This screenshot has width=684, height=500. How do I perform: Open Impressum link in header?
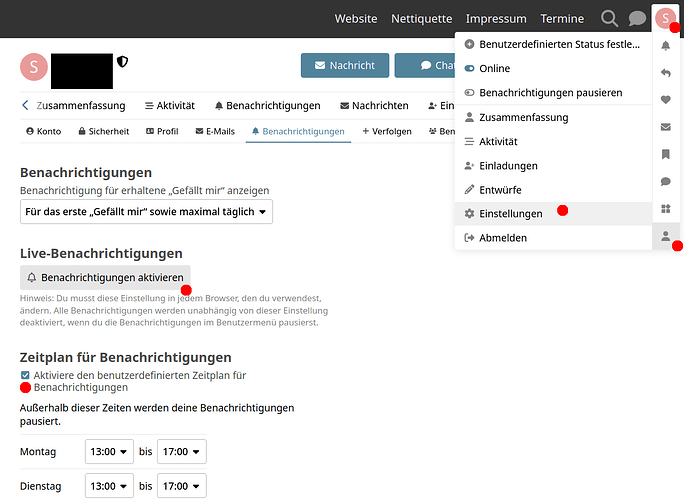496,19
